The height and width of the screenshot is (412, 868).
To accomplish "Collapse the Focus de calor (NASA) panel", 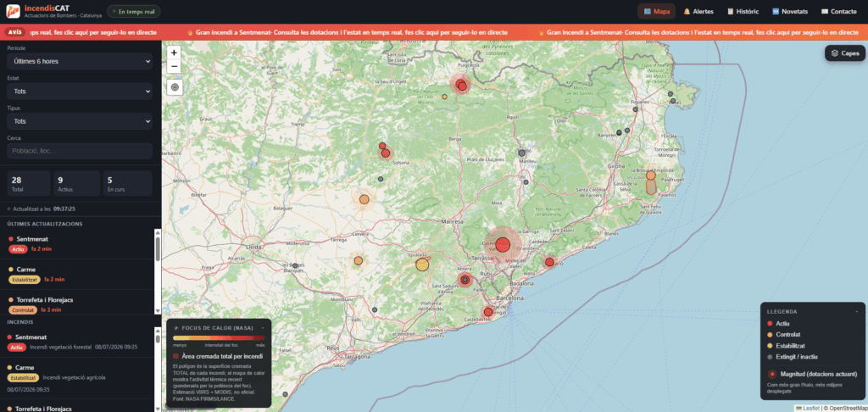I will pyautogui.click(x=263, y=328).
